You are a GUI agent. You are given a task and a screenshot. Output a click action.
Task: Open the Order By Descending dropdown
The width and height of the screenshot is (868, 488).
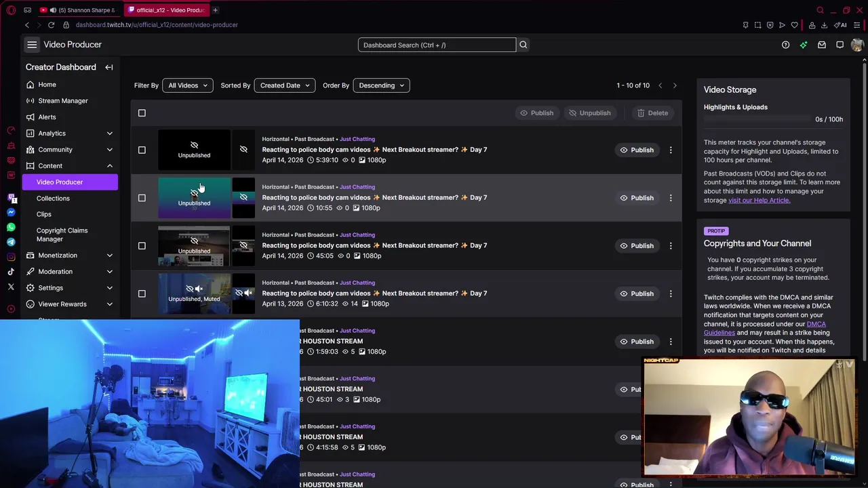click(381, 85)
